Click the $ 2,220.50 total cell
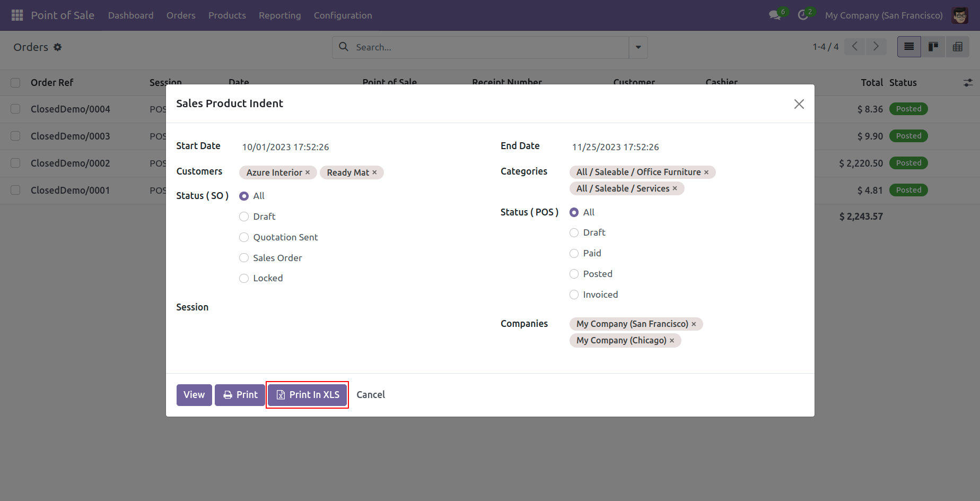980x501 pixels. (861, 163)
